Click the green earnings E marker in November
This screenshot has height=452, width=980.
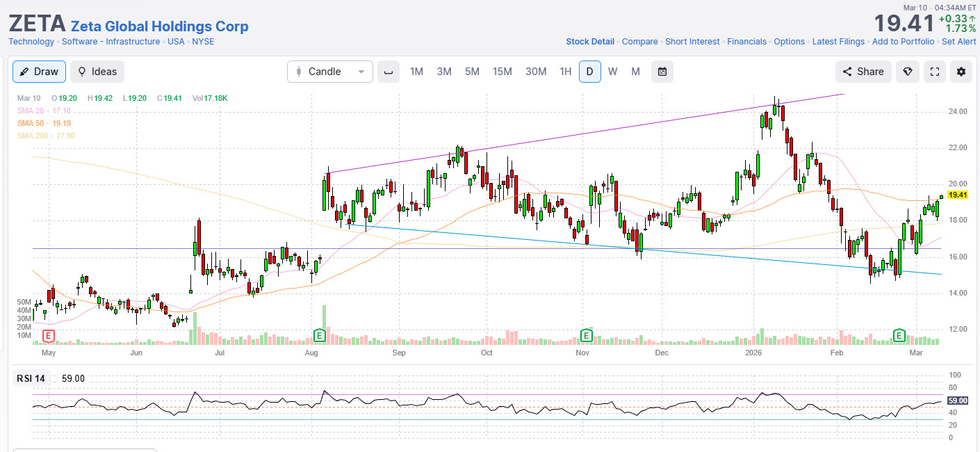pos(586,336)
